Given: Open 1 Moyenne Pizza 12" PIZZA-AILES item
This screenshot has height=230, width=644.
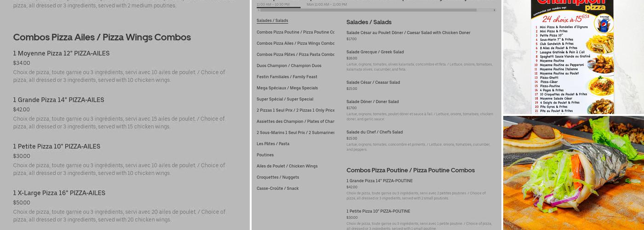Looking at the screenshot, I should click(61, 53).
